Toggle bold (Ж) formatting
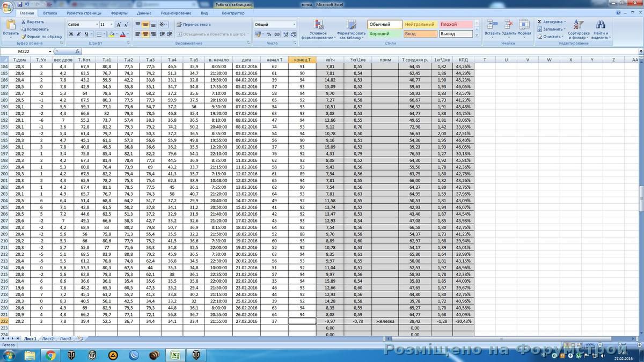 pos(70,34)
